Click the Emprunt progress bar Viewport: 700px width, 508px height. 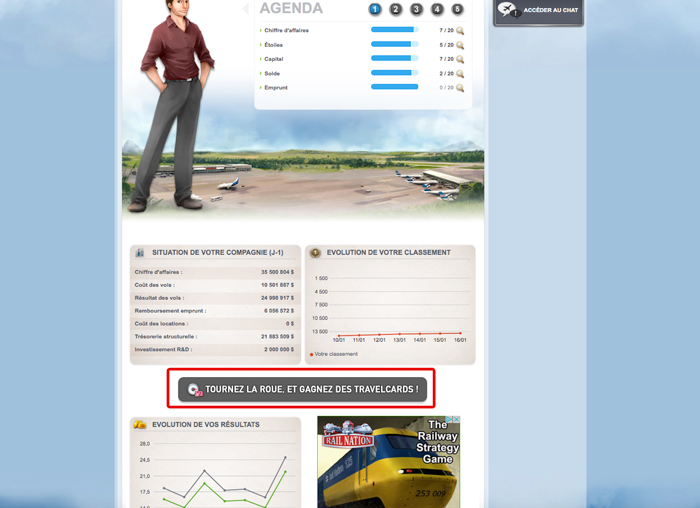point(395,87)
